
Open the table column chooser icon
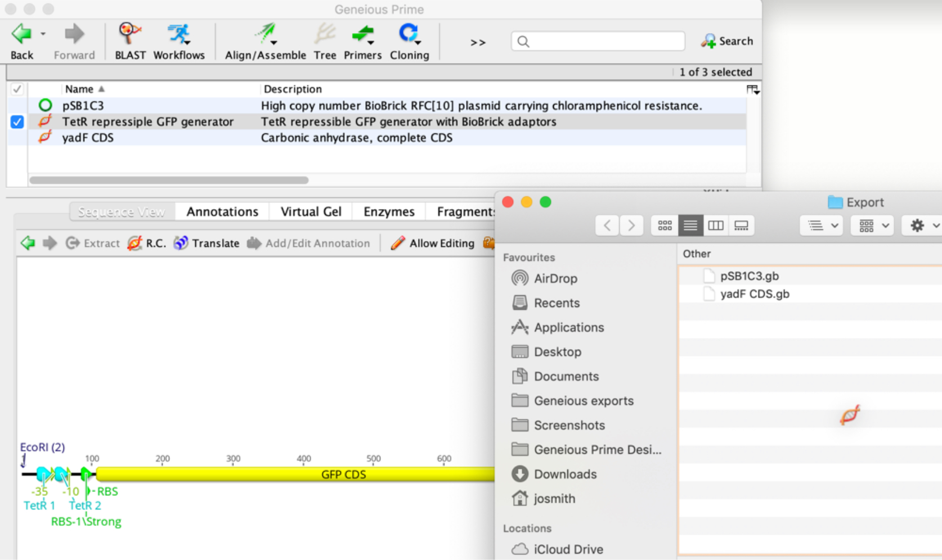[x=752, y=89]
